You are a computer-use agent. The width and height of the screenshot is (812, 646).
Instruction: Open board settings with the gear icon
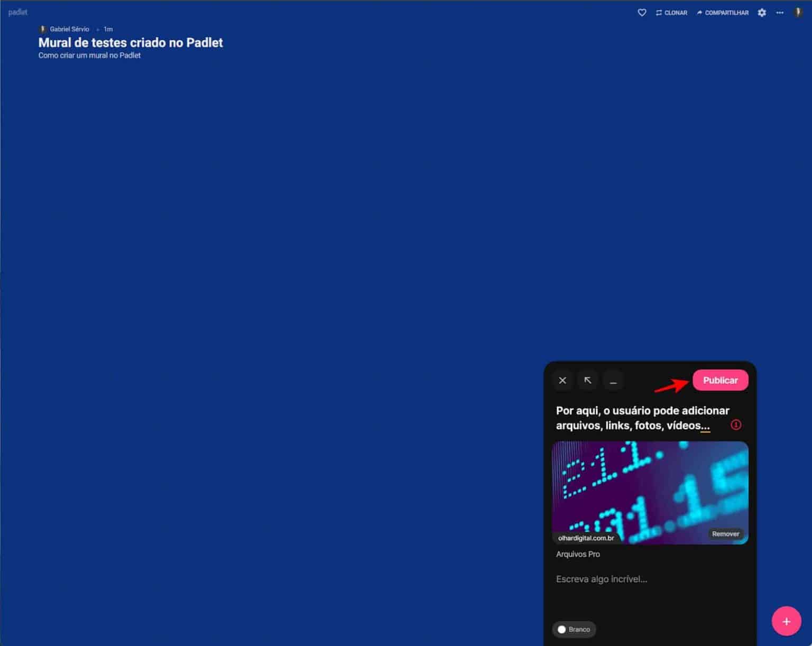(x=762, y=12)
